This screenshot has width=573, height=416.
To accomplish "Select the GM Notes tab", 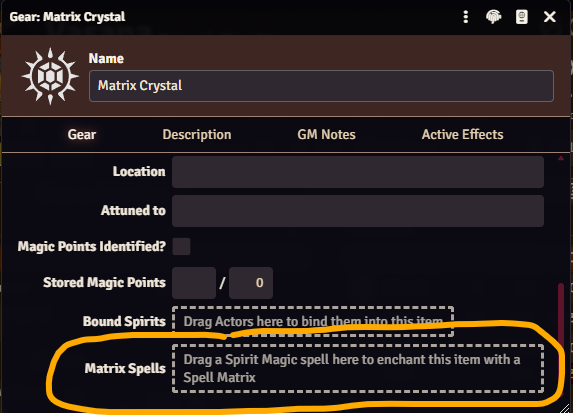I will [326, 135].
